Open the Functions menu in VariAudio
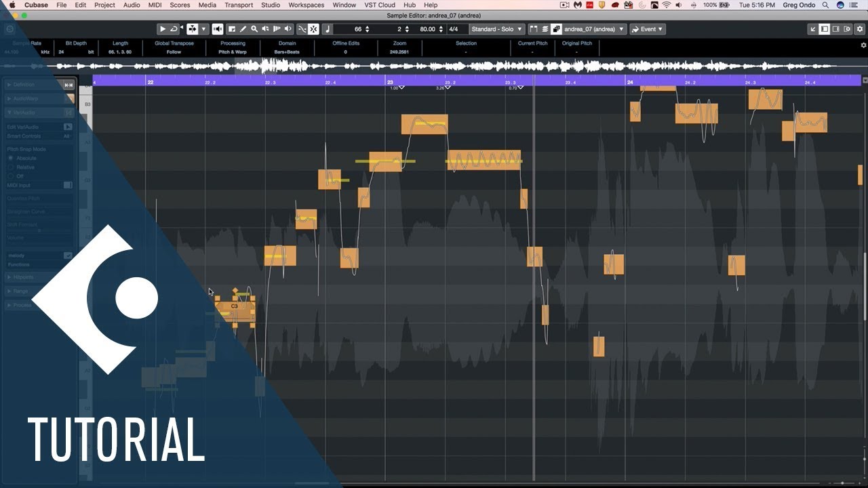This screenshot has height=488, width=868. coord(18,264)
